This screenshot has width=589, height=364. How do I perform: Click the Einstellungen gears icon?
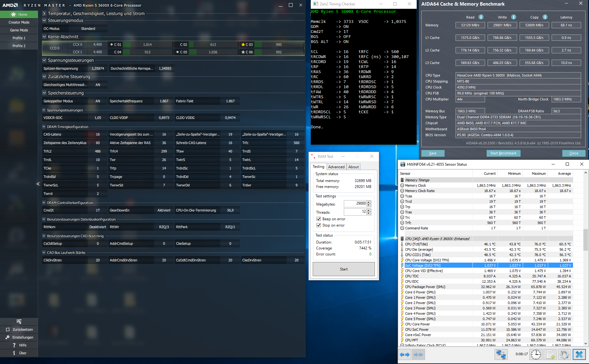(x=7, y=337)
